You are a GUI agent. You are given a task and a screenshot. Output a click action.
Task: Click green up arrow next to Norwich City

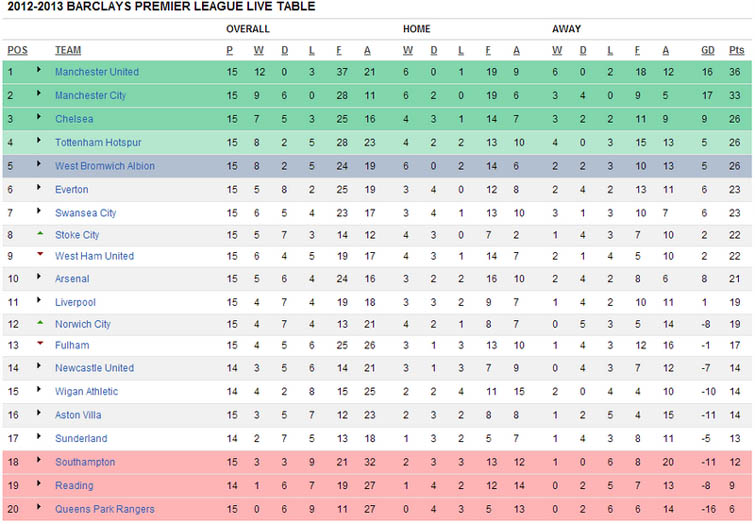40,322
